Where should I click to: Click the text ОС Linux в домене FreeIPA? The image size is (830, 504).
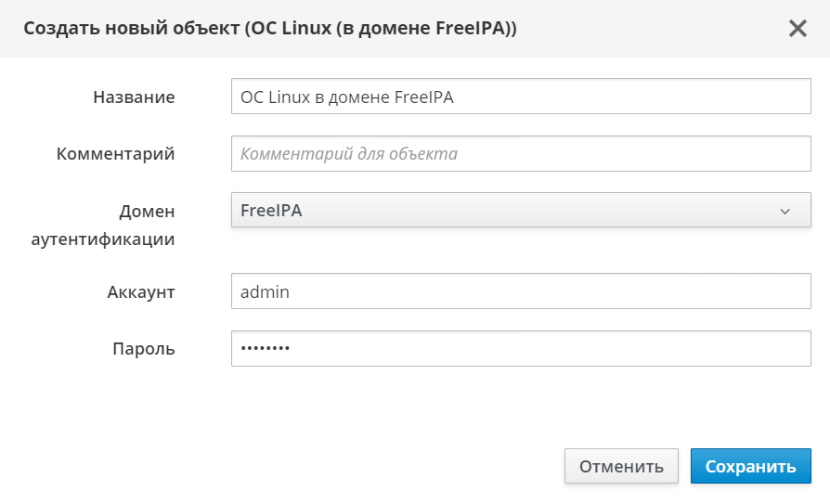(x=346, y=97)
